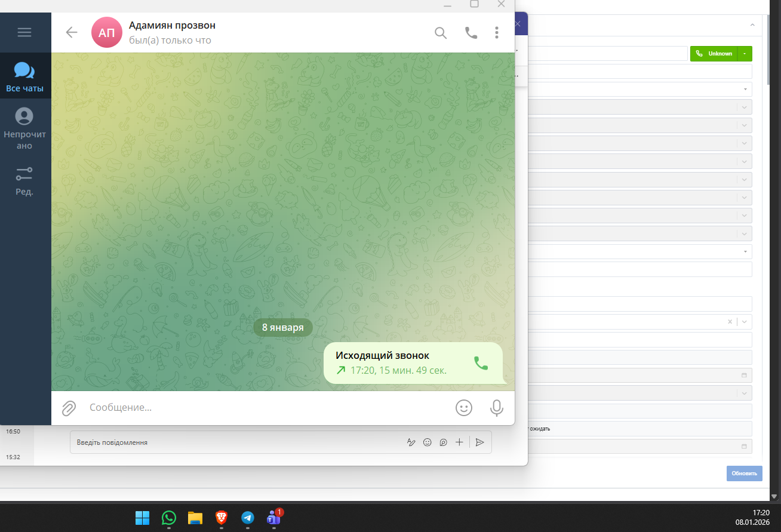Attach a file with the paperclip icon
The width and height of the screenshot is (781, 532).
(x=69, y=408)
